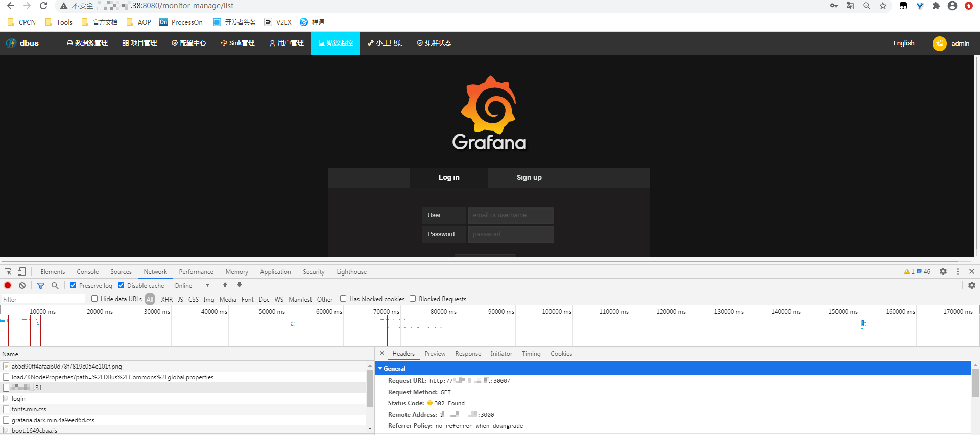Switch to DevTools Console tab
The width and height of the screenshot is (980, 435).
pos(88,272)
